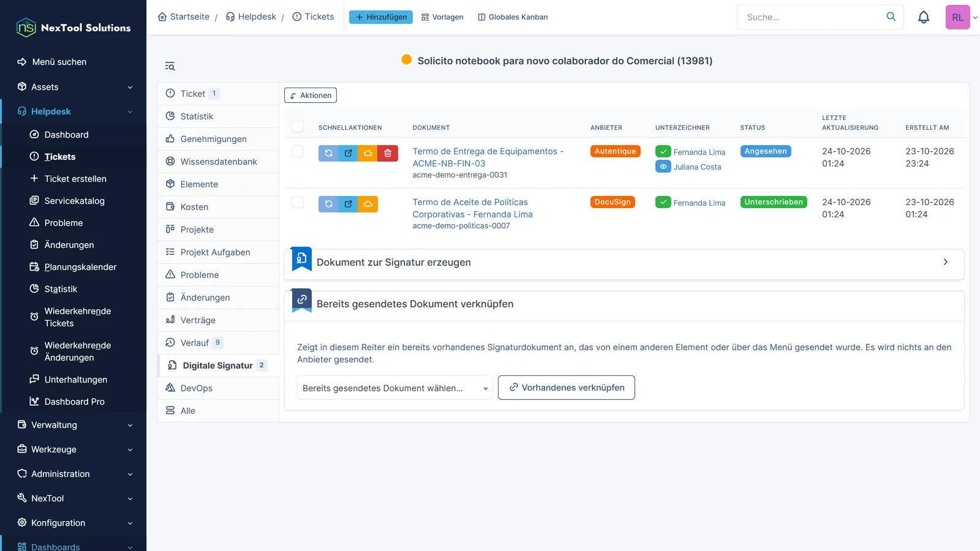Go to Startseite breadcrumb
Screen dimensions: 980x551
click(184, 17)
